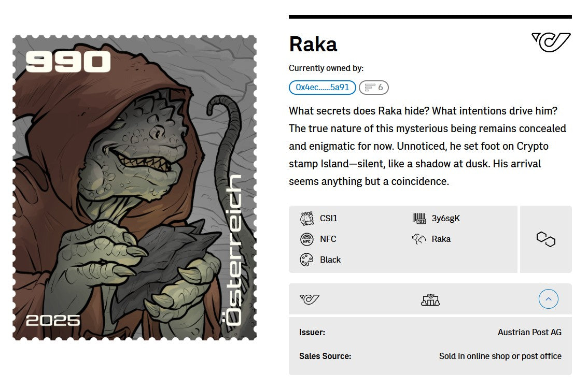
Task: Click the Raka creature motif icon
Action: click(418, 239)
